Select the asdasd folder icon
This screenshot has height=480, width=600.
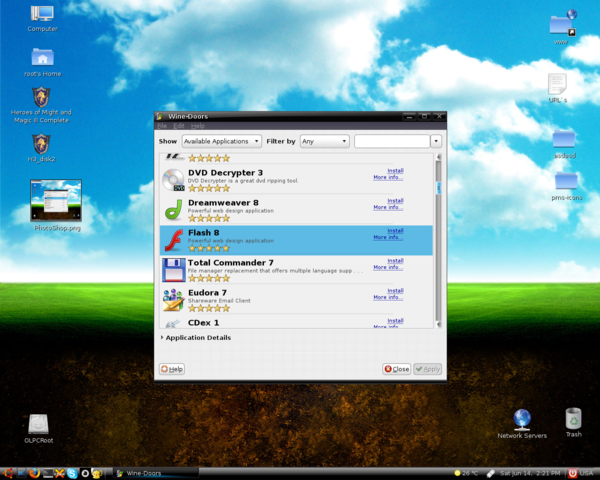[564, 139]
